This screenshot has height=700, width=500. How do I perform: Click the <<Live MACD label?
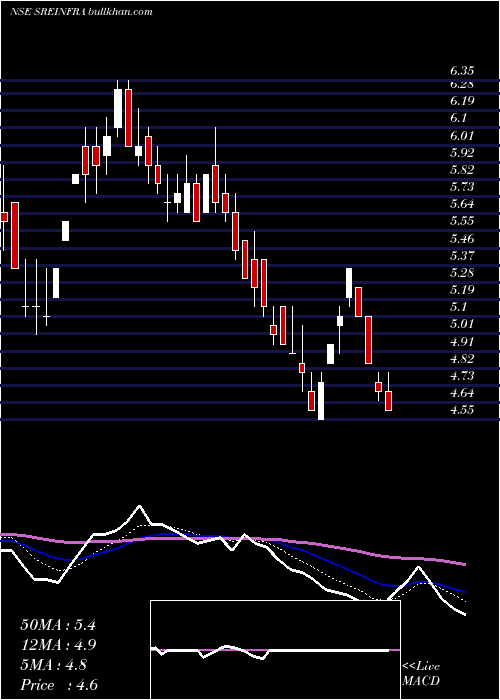tap(421, 674)
